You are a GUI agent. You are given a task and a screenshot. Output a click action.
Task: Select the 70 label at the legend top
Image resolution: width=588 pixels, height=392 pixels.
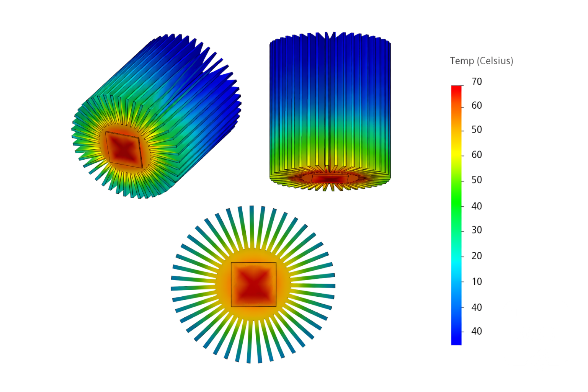coord(477,81)
